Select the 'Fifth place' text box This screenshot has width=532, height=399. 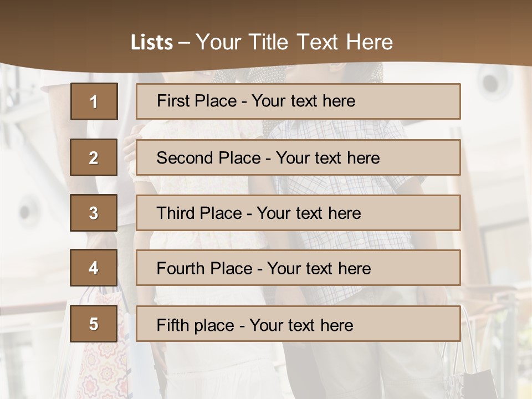point(298,324)
